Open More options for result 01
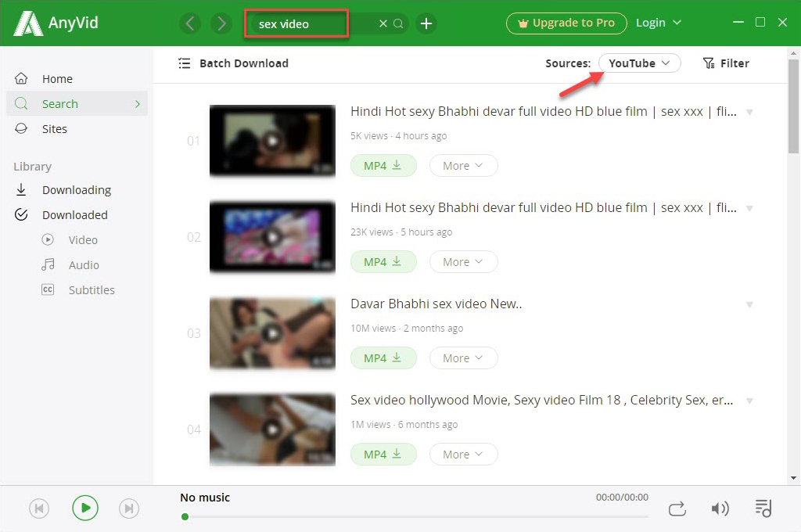This screenshot has width=801, height=532. tap(463, 166)
